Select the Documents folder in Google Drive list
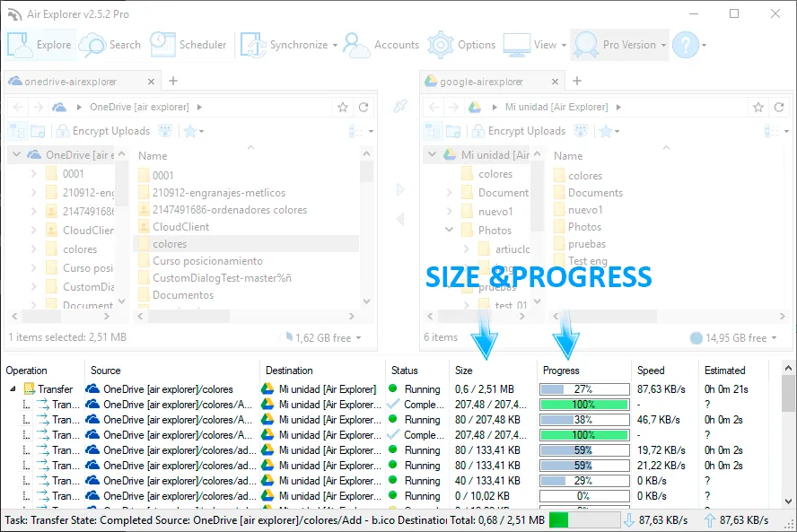The width and height of the screenshot is (797, 532). point(595,193)
